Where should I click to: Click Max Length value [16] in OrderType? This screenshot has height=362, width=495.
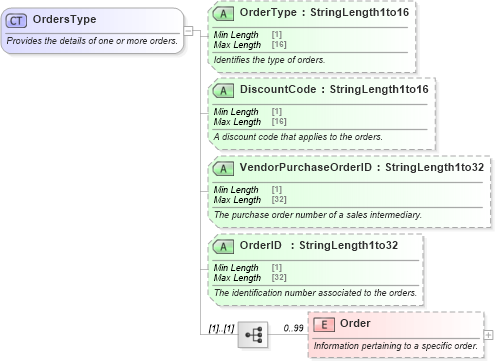pos(279,44)
